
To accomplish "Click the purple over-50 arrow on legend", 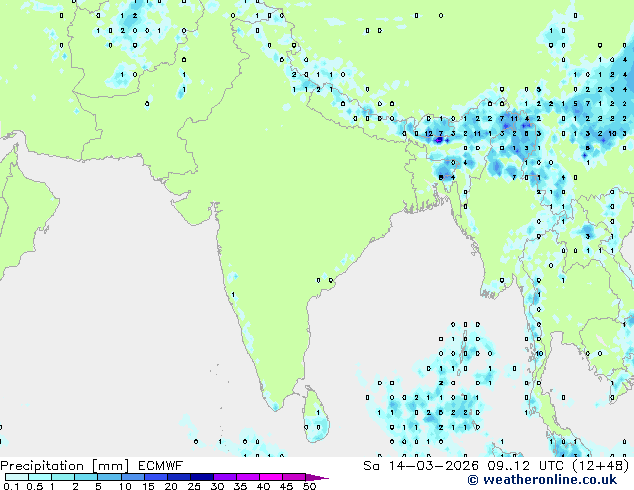I will [317, 478].
